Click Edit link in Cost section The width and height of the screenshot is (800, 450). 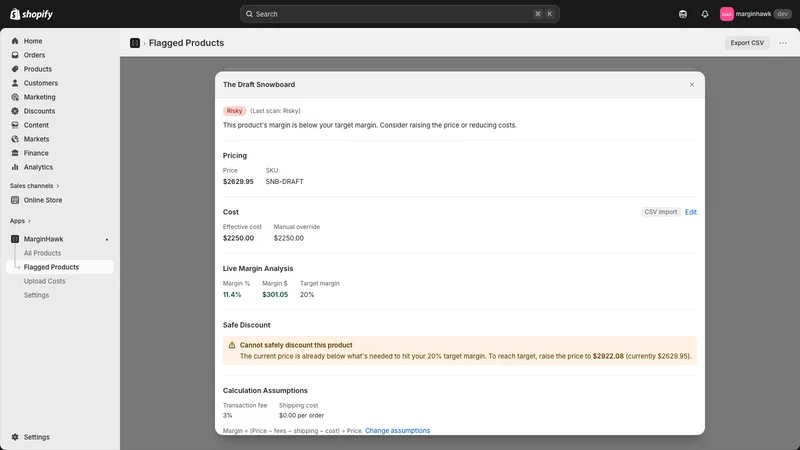[690, 212]
